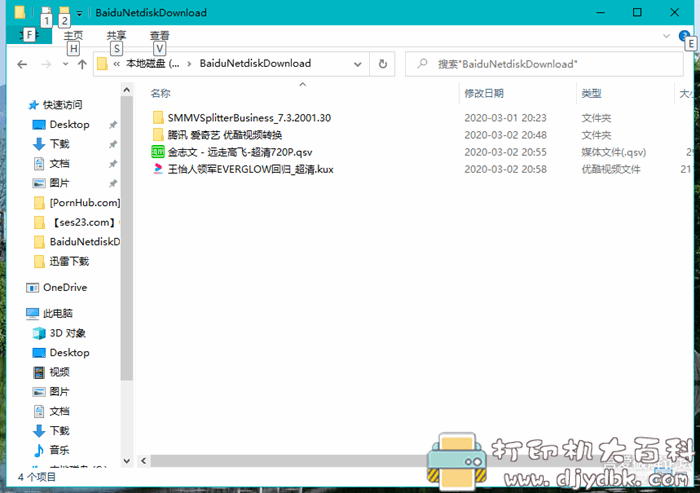Click the horizontal scrollbar left arrow
Viewport: 700px width, 493px height.
tap(144, 461)
